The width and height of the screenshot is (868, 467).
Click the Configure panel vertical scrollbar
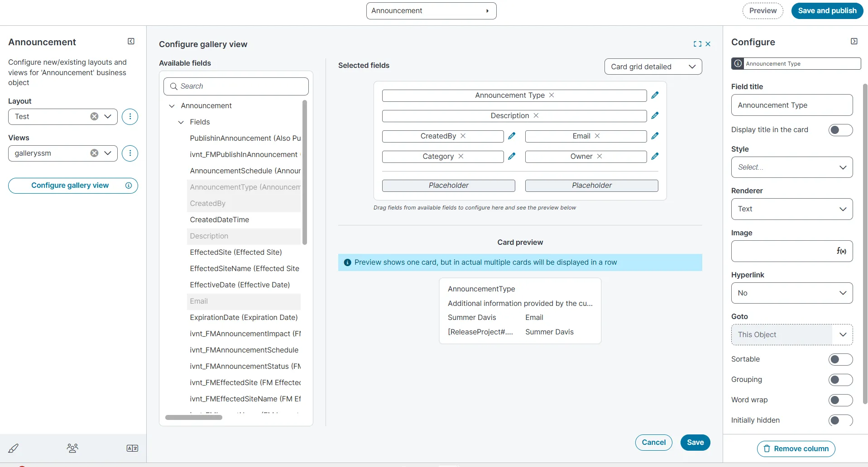click(x=865, y=244)
